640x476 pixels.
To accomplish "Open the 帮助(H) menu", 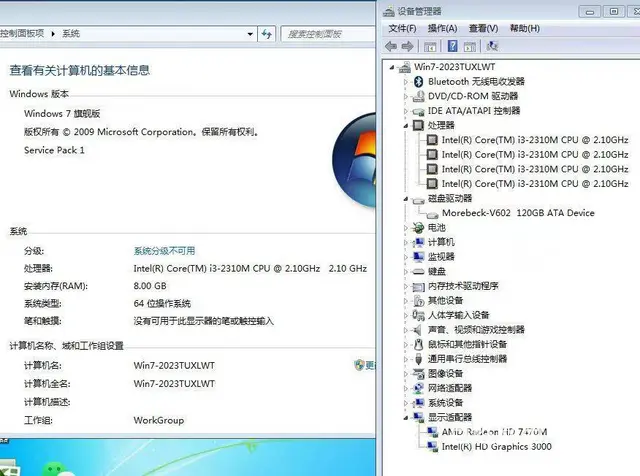I will coord(525,28).
